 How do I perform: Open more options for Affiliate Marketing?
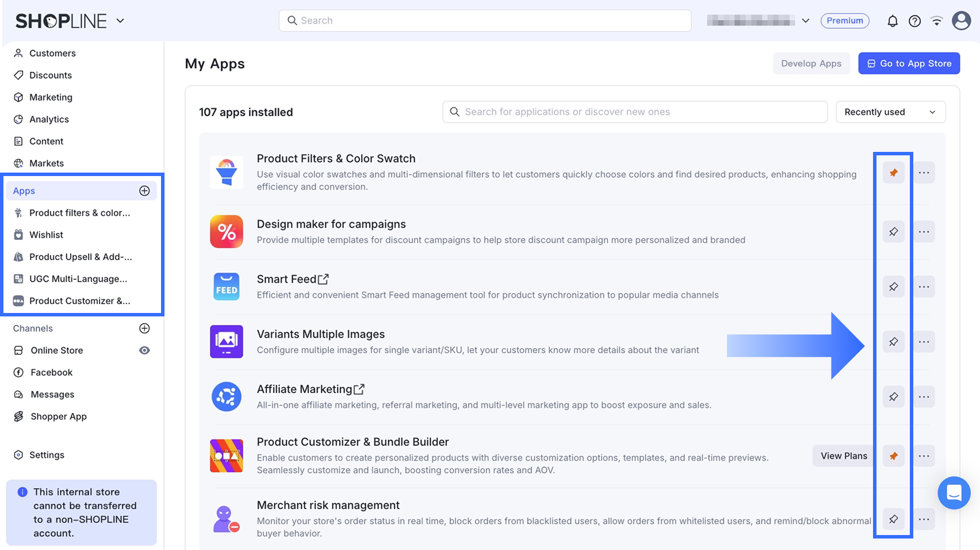(924, 397)
